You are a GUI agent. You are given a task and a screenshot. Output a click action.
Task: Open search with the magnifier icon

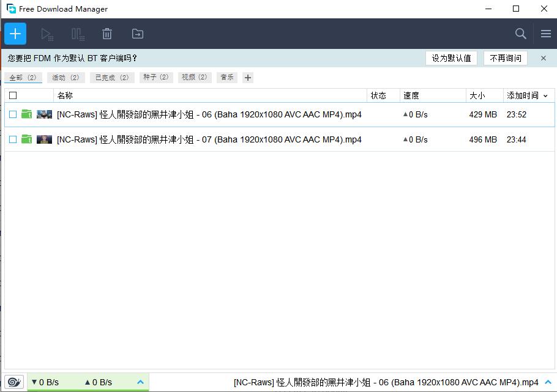point(520,34)
